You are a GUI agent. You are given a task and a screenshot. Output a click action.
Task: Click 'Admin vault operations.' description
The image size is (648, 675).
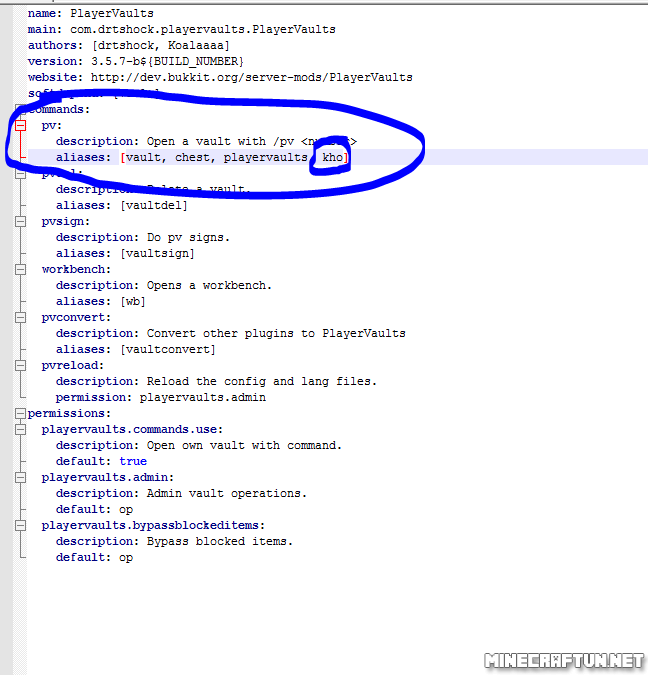(226, 493)
